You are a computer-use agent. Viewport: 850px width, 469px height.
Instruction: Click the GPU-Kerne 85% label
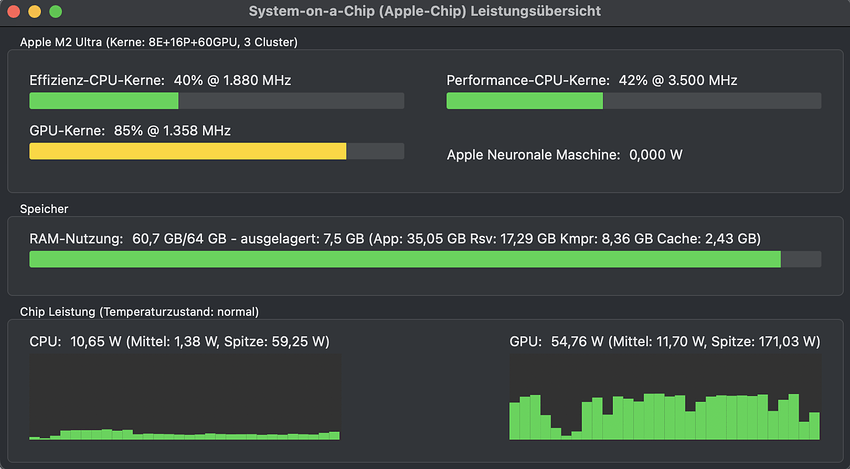coord(130,130)
